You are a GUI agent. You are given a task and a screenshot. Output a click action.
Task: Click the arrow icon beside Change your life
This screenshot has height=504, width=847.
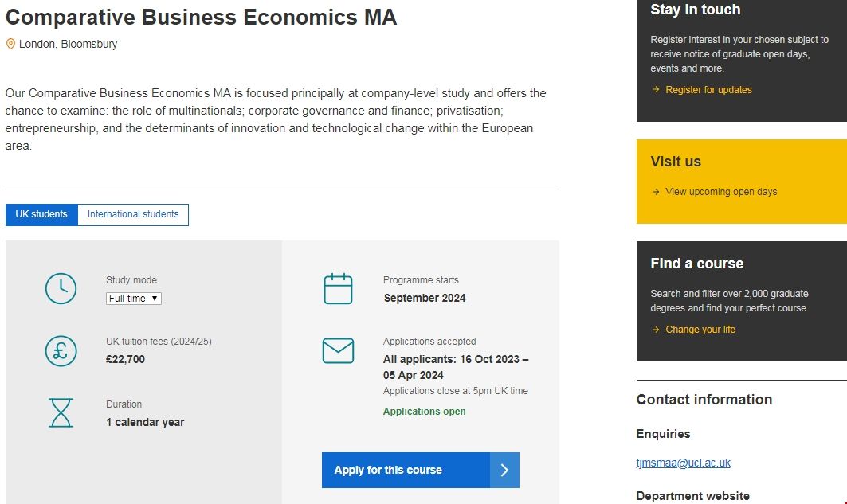pos(656,330)
